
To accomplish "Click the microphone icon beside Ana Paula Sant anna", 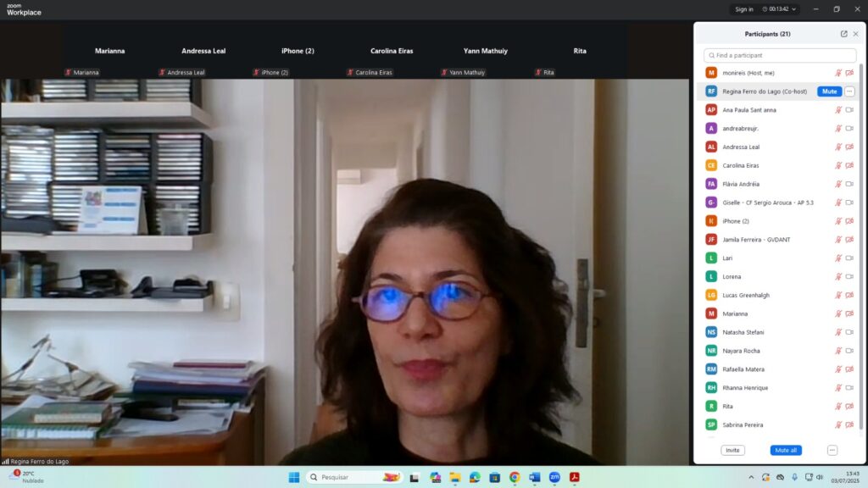I will tap(838, 110).
